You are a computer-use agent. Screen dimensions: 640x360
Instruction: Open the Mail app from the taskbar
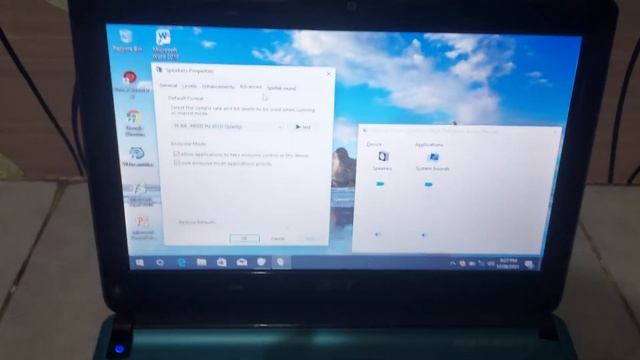tap(242, 262)
